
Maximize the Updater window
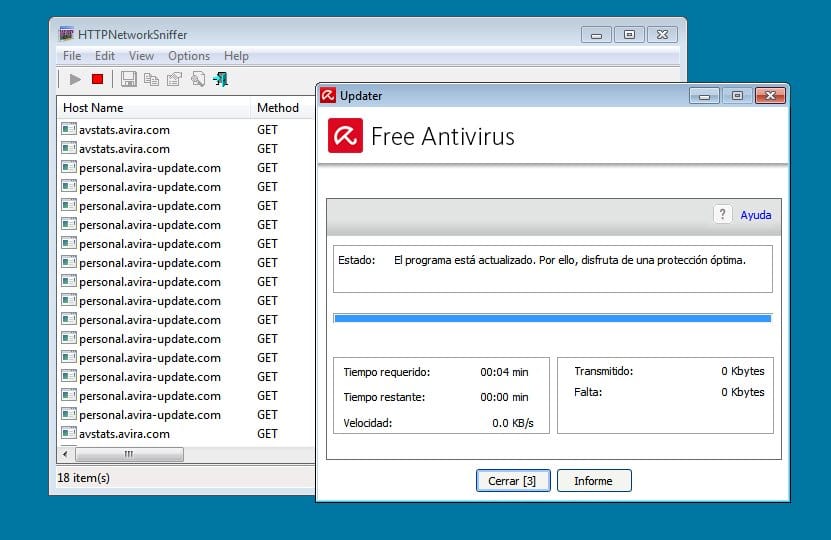point(737,96)
